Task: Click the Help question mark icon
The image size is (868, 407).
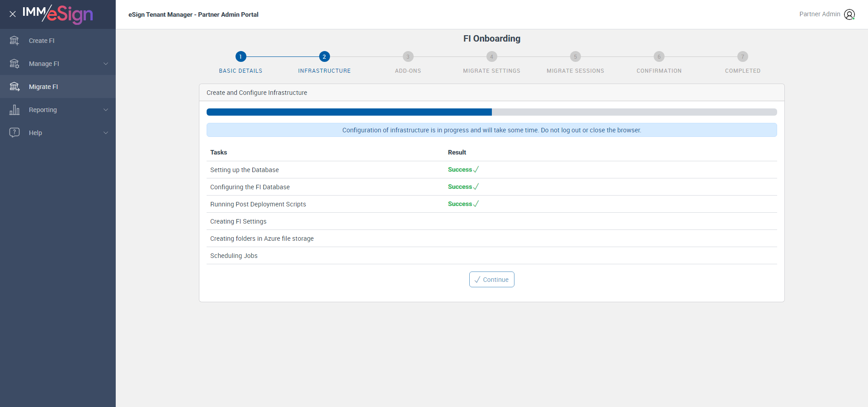Action: point(14,133)
